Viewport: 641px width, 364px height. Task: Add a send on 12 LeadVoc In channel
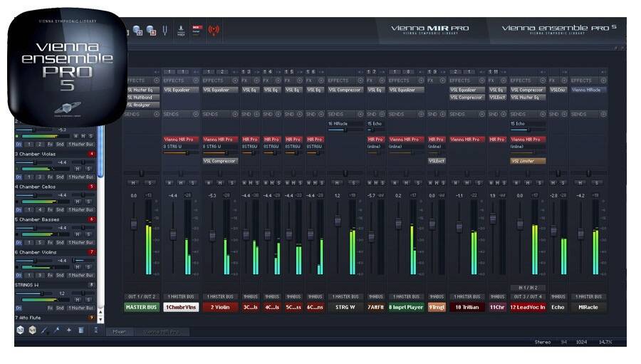(x=542, y=114)
